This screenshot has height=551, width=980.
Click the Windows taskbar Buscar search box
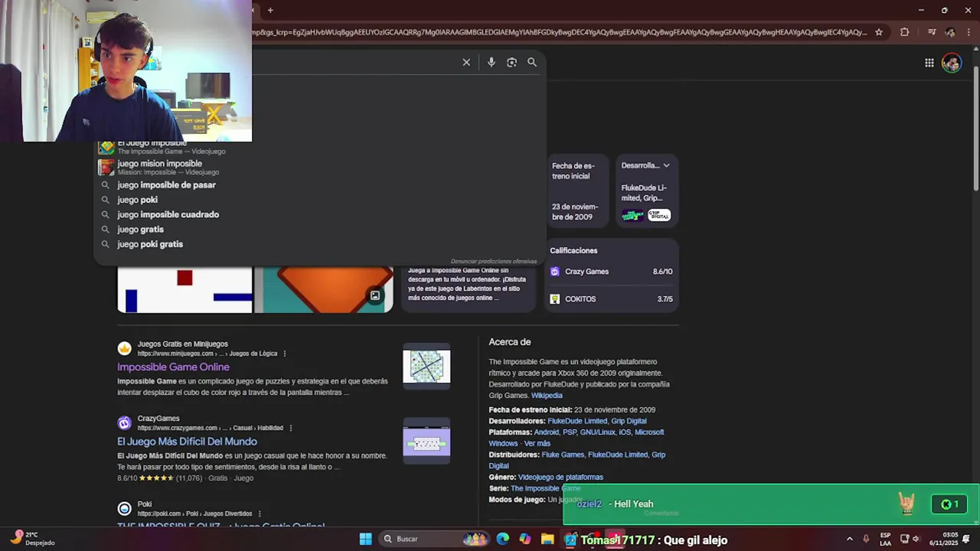point(435,539)
